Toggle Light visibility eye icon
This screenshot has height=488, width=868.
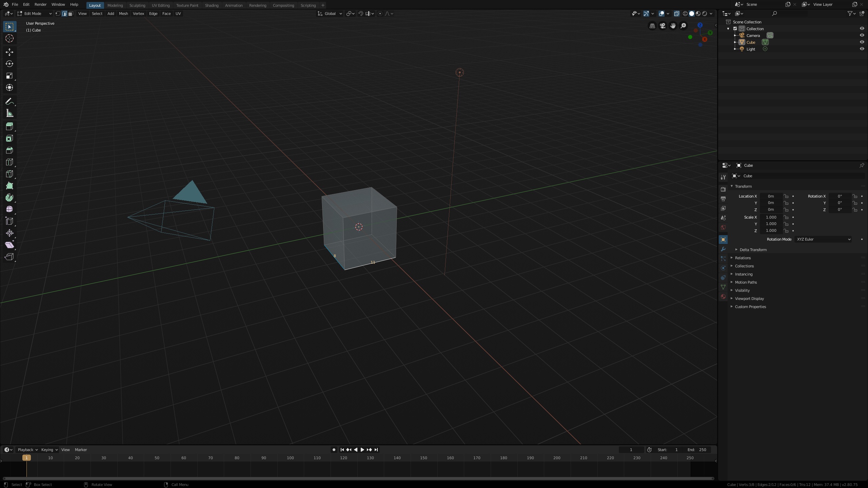click(862, 49)
